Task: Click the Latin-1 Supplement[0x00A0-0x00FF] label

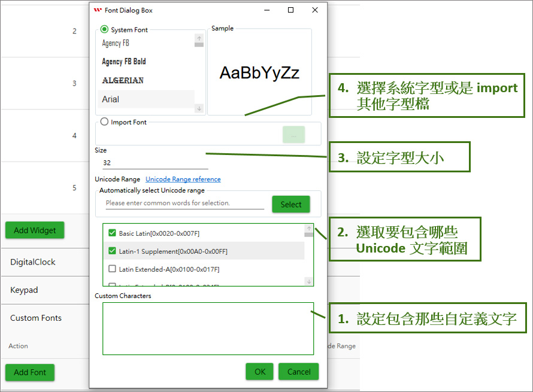Action: click(x=173, y=251)
